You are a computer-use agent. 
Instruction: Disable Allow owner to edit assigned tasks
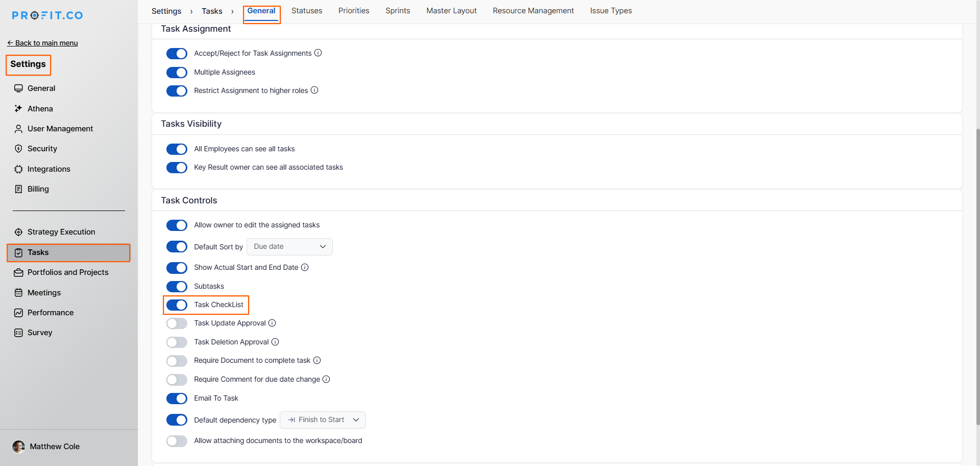pyautogui.click(x=177, y=225)
